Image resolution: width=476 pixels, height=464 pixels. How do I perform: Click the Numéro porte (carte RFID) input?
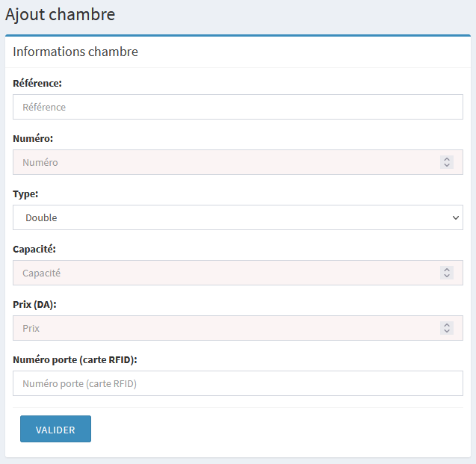tap(238, 383)
